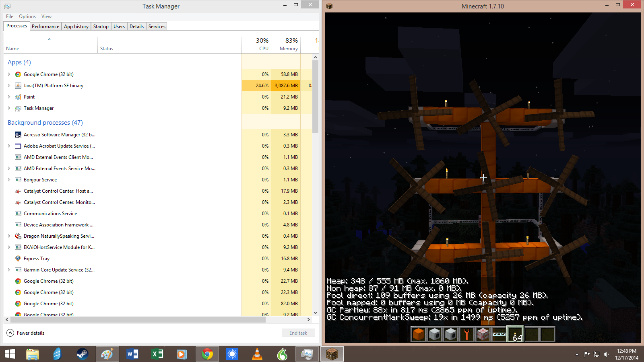Select the orange block in the Minecraft hotbar
The image size is (644, 362).
coord(419,334)
